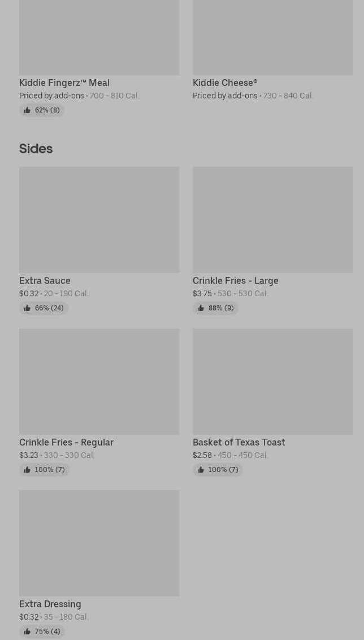Open the Basket of Texas Toast image
The width and height of the screenshot is (364, 640).
point(272,381)
